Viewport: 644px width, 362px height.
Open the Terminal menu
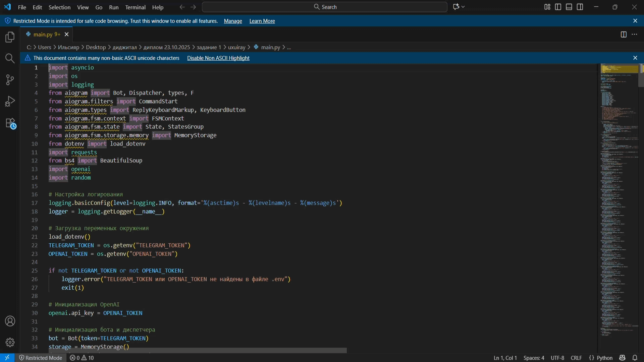(135, 7)
